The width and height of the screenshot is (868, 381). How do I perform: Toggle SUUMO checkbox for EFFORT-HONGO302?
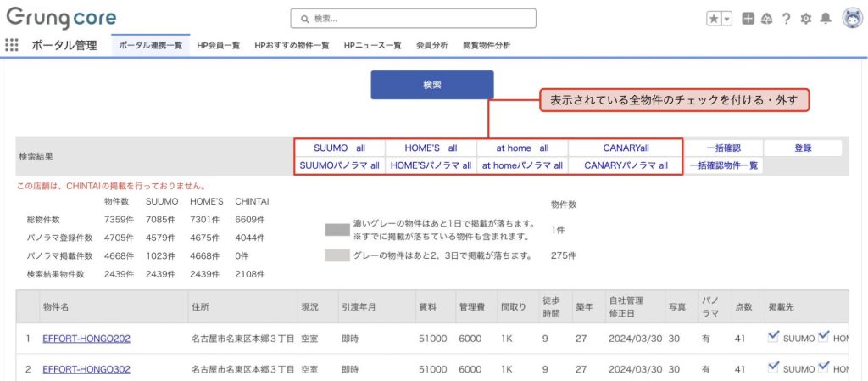[x=773, y=367]
